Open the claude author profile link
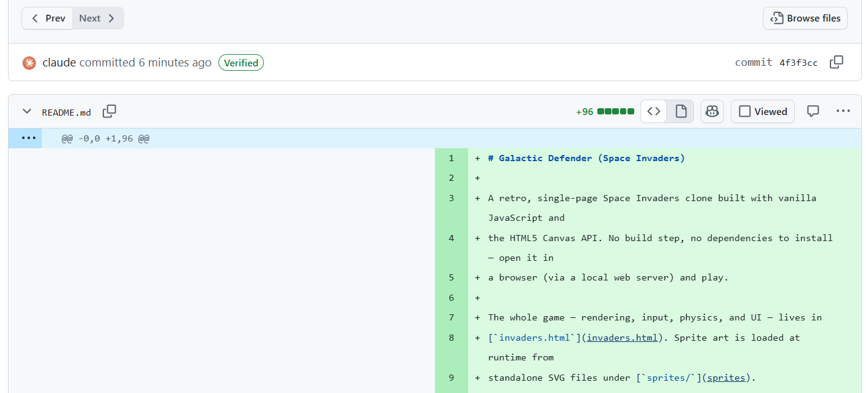Viewport: 868px width, 393px height. 59,63
